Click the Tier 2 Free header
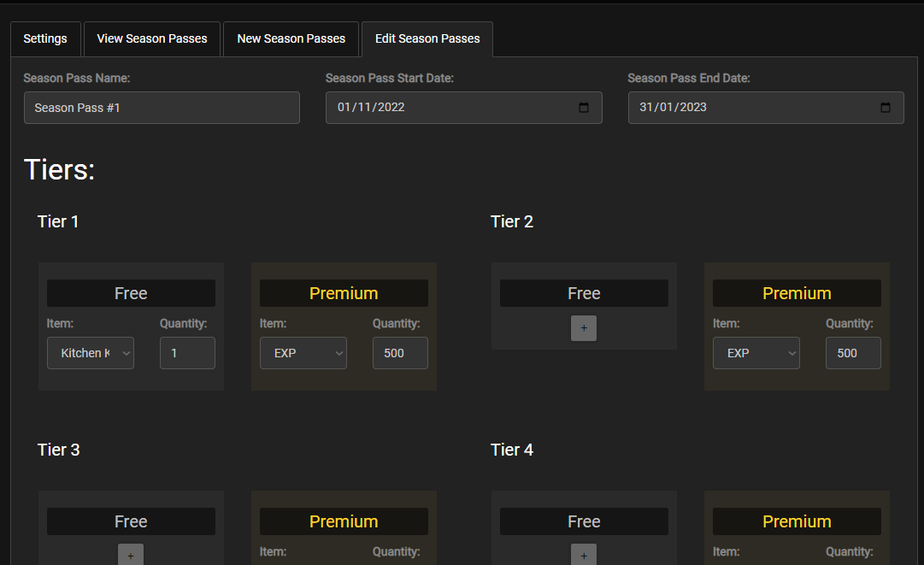Image resolution: width=924 pixels, height=565 pixels. point(584,293)
